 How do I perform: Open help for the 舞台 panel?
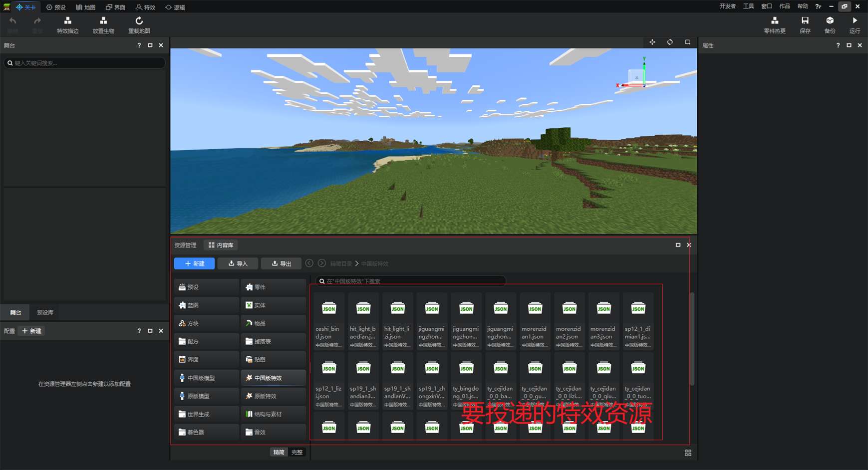point(139,45)
